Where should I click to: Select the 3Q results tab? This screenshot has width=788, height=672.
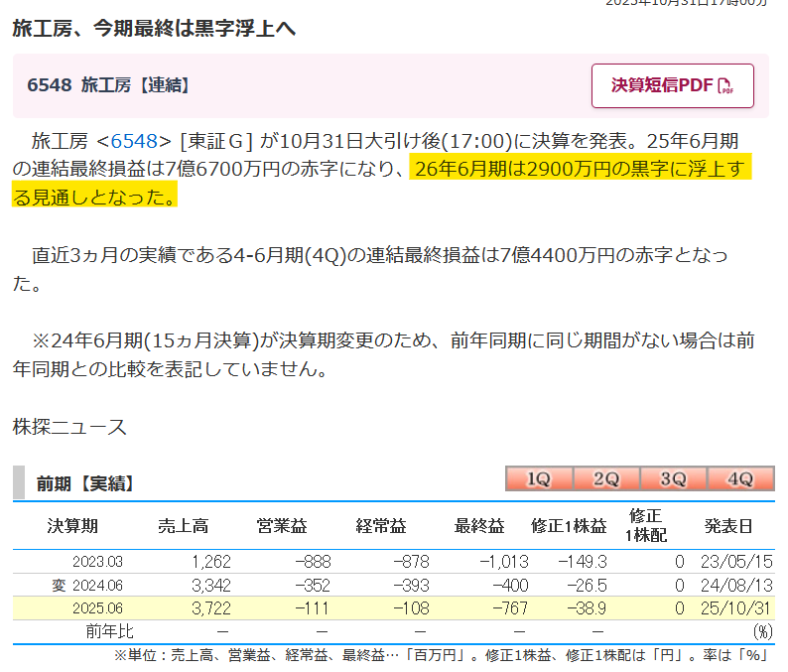673,478
